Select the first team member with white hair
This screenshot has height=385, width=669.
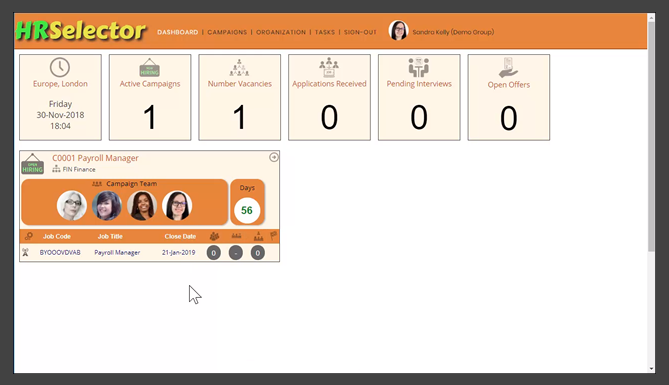point(72,205)
